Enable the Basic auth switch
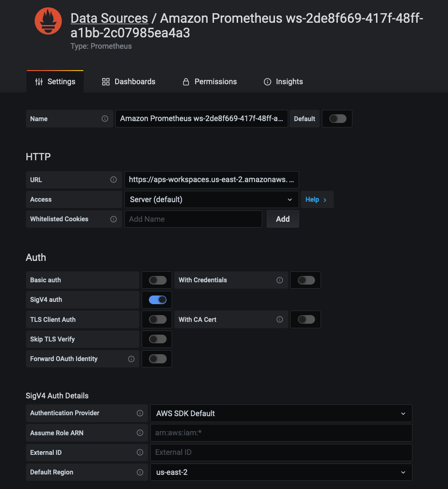 click(x=158, y=280)
